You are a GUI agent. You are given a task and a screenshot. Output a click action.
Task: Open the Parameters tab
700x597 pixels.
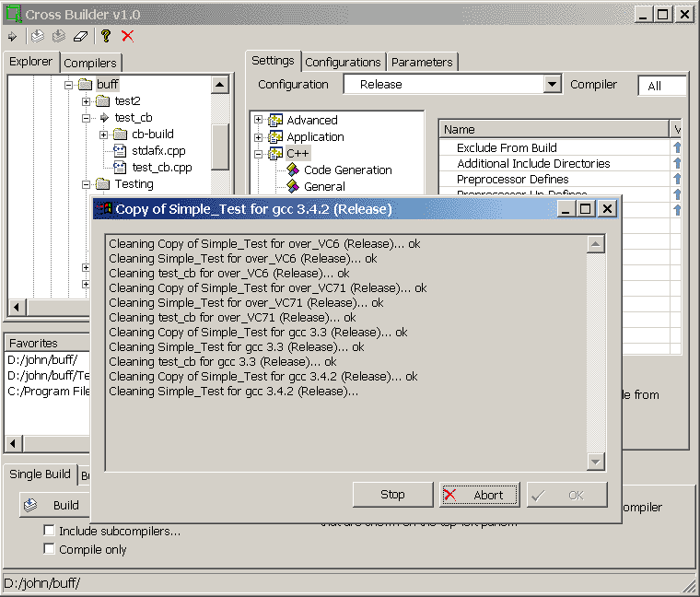[422, 63]
